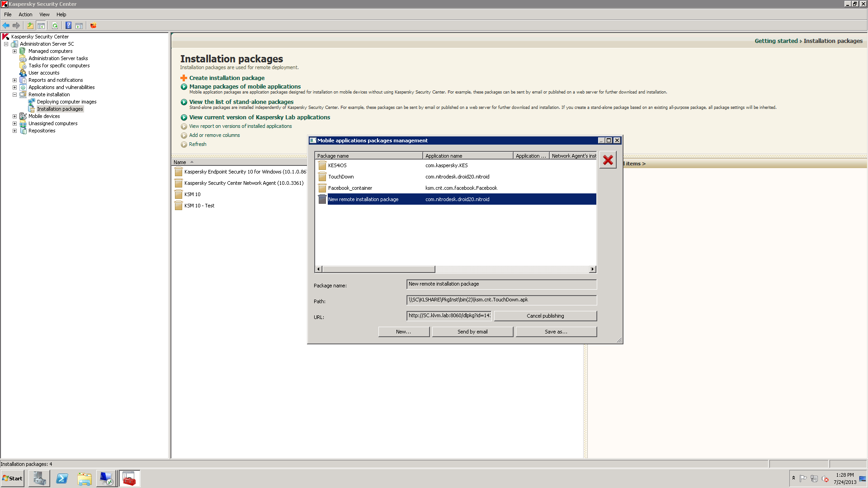
Task: Select Tasks for specific computers tree item
Action: click(x=59, y=66)
